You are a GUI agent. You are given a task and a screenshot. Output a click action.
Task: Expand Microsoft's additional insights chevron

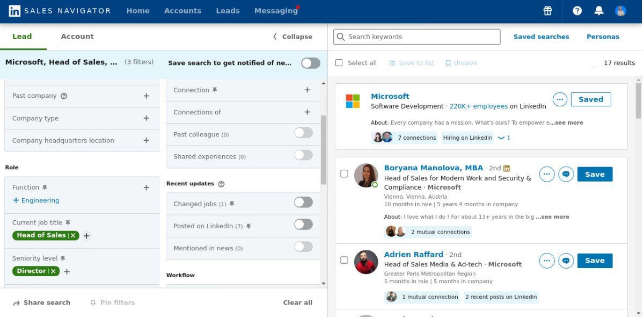pyautogui.click(x=504, y=138)
